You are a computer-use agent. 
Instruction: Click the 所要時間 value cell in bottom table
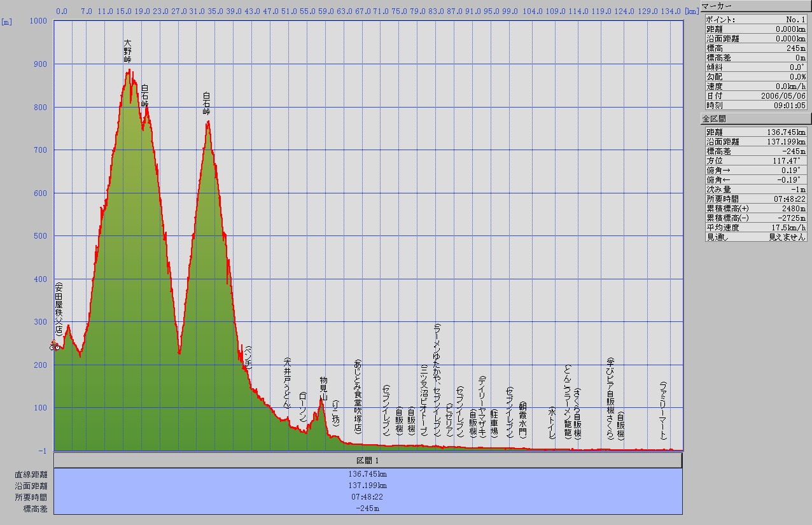coord(368,497)
